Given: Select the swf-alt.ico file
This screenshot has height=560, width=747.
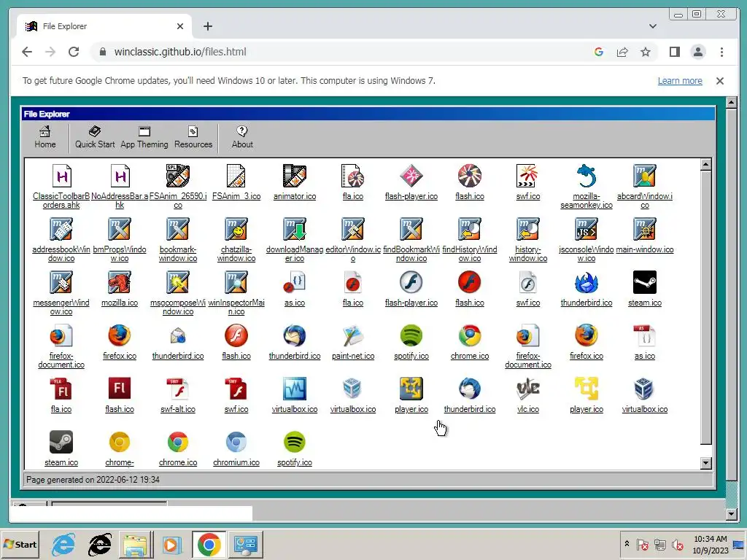Looking at the screenshot, I should coord(178,396).
